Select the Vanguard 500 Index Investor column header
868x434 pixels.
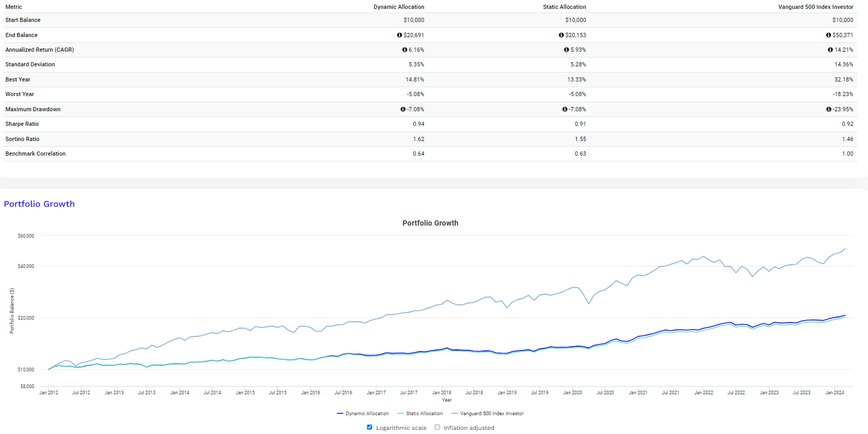click(815, 7)
